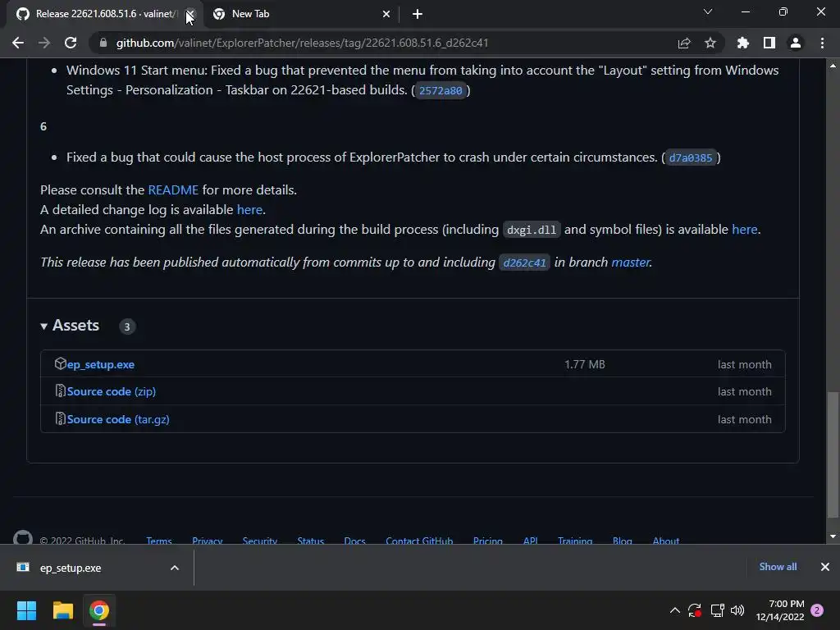Click the Chrome taskbar icon
Viewport: 840px width, 630px height.
(x=99, y=610)
